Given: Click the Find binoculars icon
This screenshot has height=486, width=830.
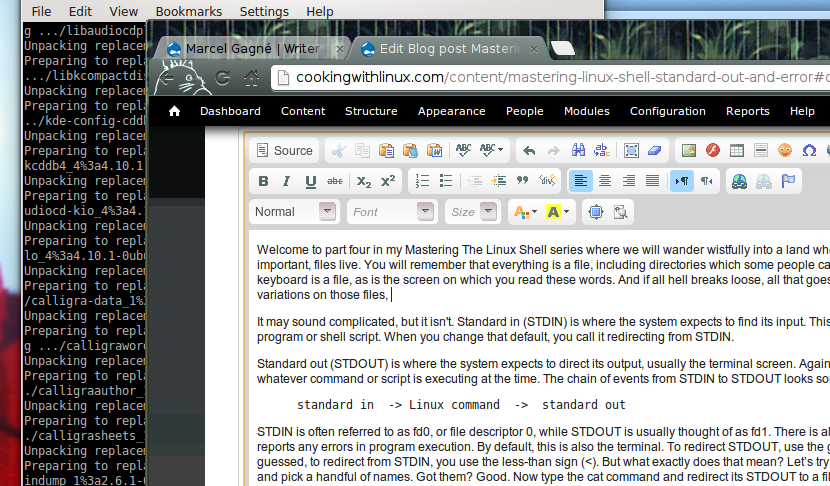Looking at the screenshot, I should pos(578,151).
